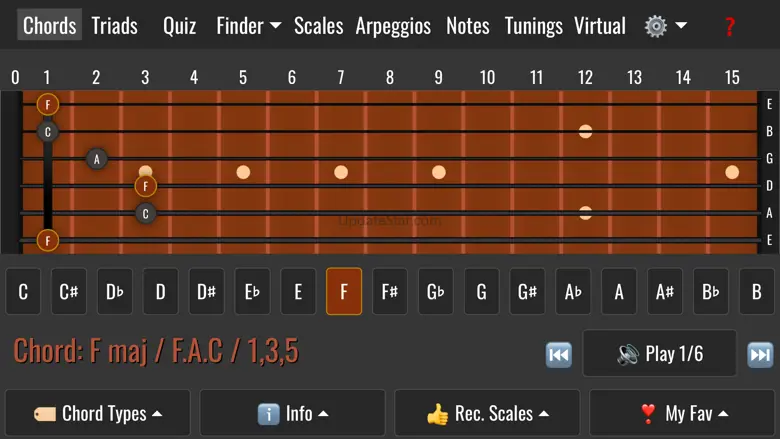Screen dimensions: 780x439
Task: Click the red question mark help icon
Action: point(730,26)
